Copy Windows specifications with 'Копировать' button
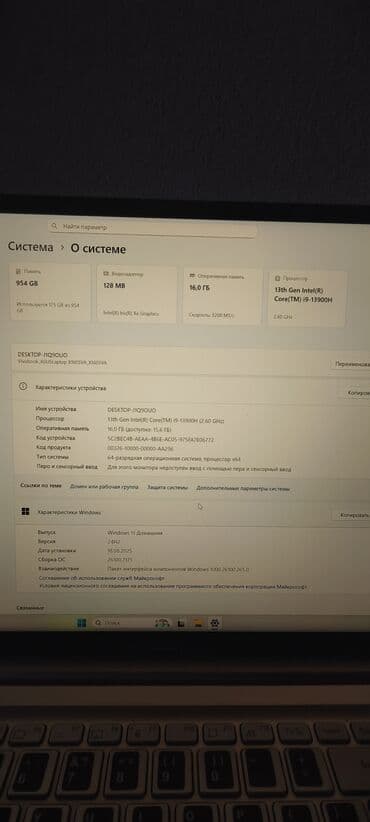This screenshot has height=822, width=370. tap(352, 516)
